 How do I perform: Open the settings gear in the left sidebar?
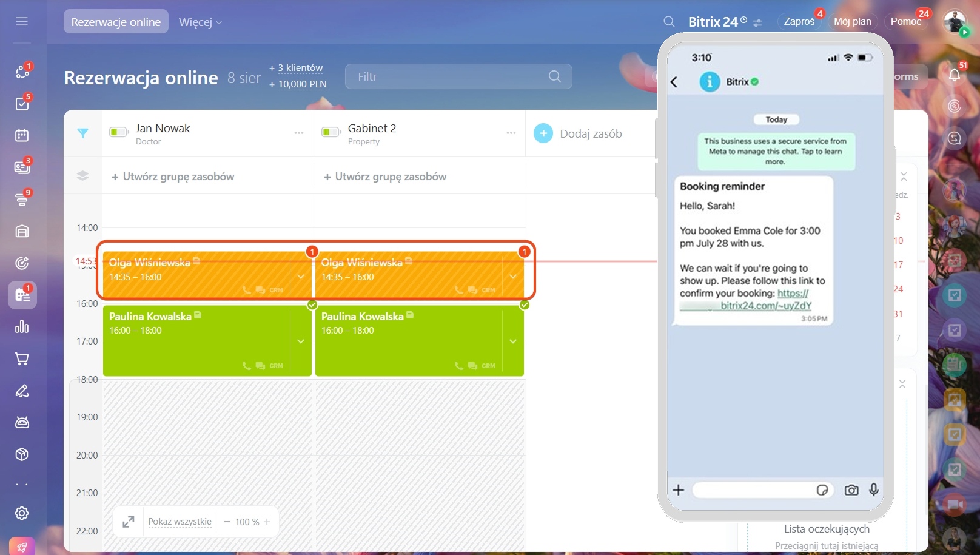[22, 513]
